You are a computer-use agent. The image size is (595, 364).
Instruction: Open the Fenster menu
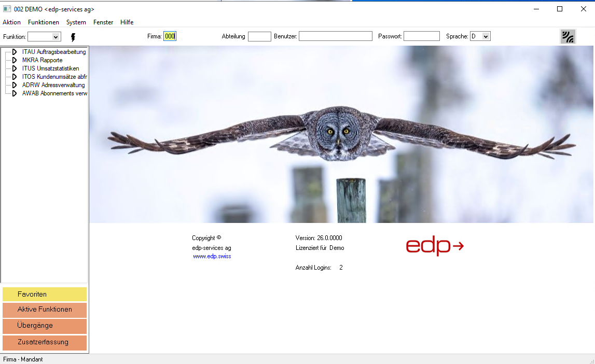tap(103, 22)
